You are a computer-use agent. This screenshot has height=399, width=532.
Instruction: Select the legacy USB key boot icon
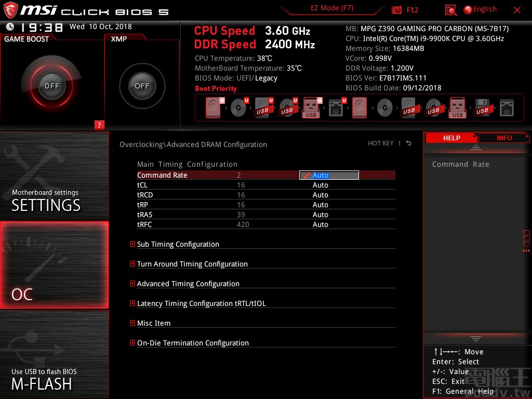click(458, 108)
